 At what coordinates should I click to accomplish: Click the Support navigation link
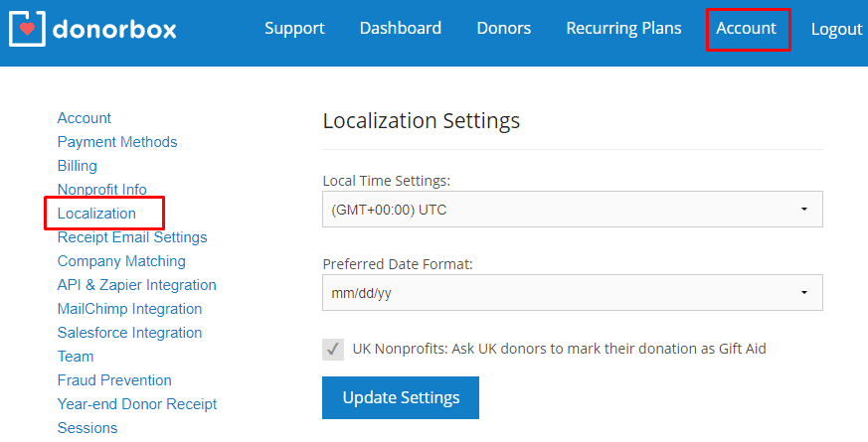pos(294,28)
